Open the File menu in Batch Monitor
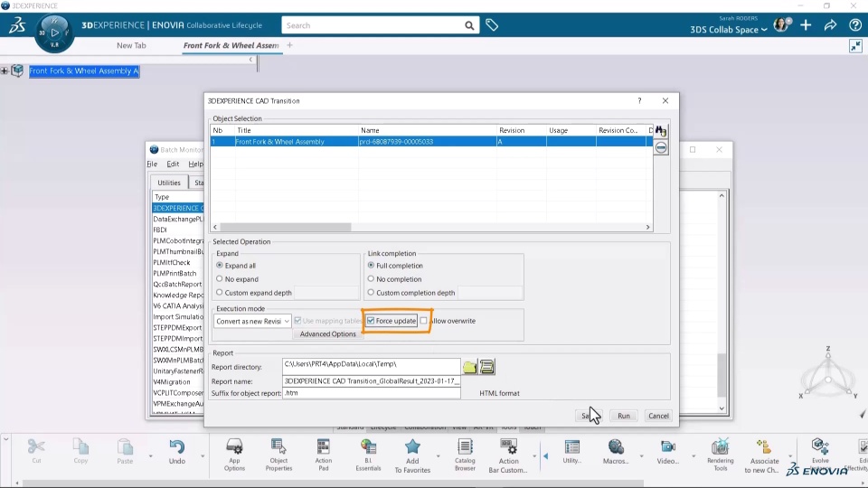Image resolution: width=868 pixels, height=488 pixels. pos(152,164)
